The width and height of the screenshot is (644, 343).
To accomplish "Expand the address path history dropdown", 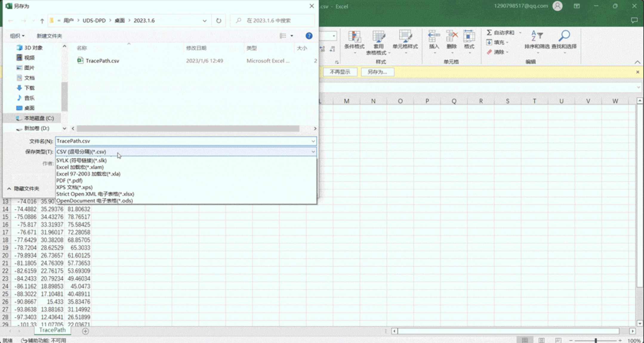I will 204,21.
